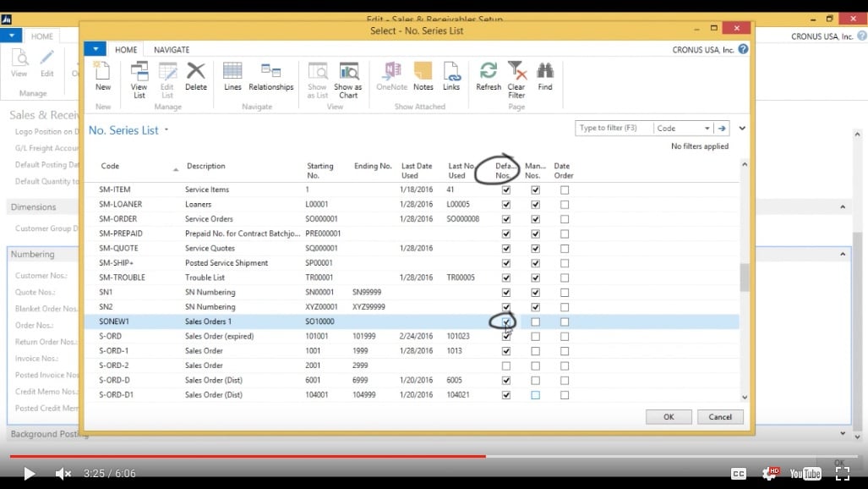Open Links in Show Attached group
The image size is (868, 489).
[x=451, y=76]
